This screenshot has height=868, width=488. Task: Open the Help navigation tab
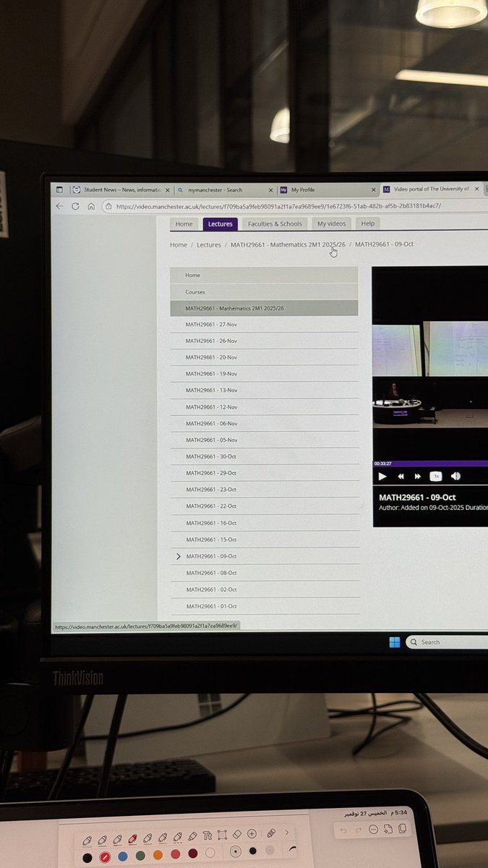(x=368, y=224)
